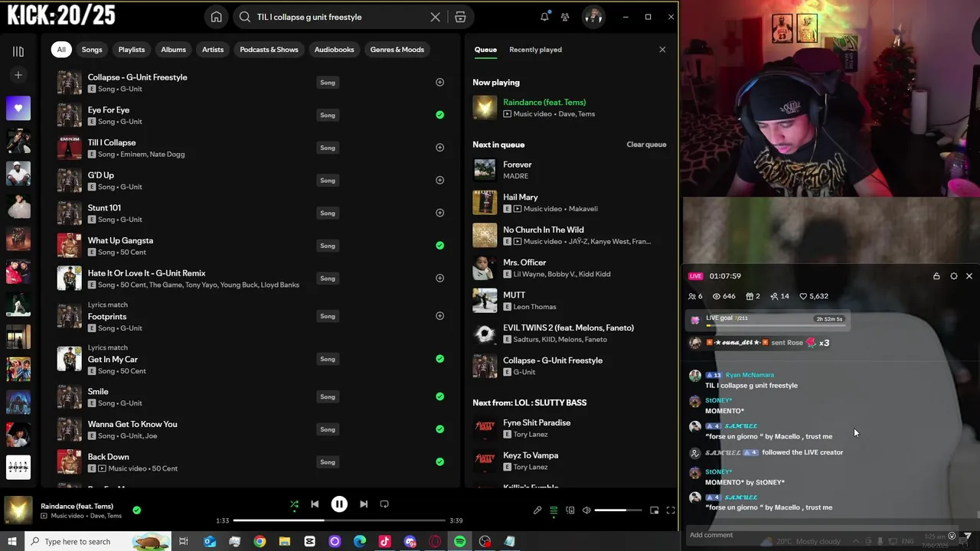Select the All filter chip
The height and width of the screenshot is (551, 980).
tap(61, 50)
